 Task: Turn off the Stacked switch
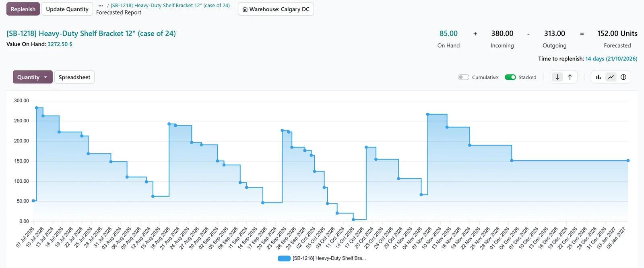pos(510,77)
